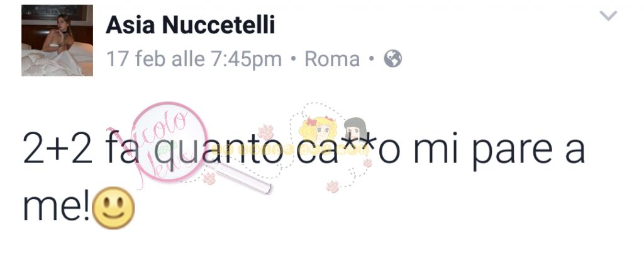Open Asia Nuccetelli's profile picture
This screenshot has height=257, width=644.
[x=57, y=40]
